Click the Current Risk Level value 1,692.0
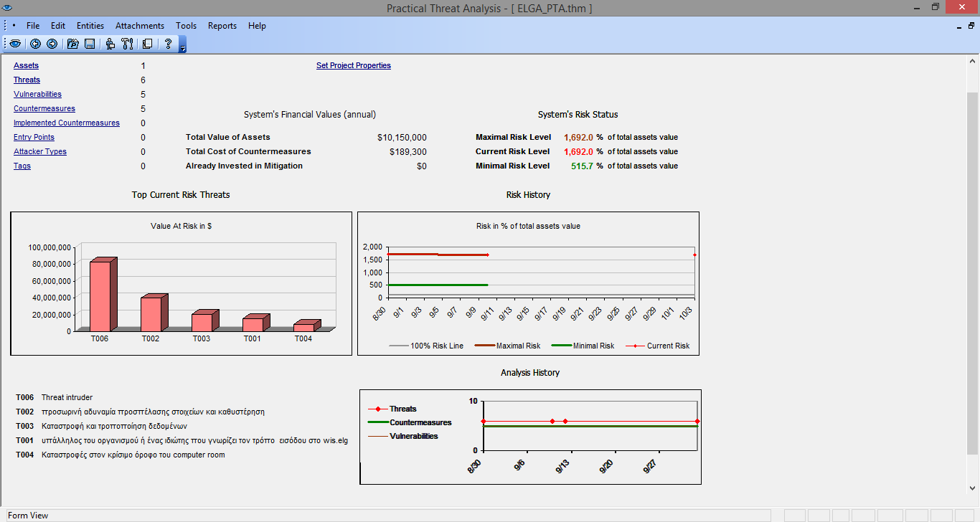This screenshot has width=980, height=522. pyautogui.click(x=578, y=151)
